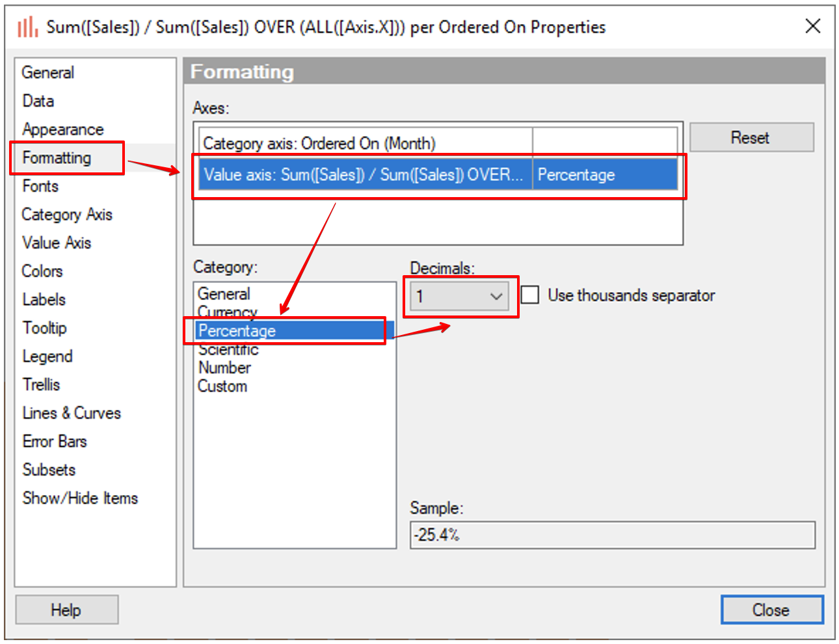The width and height of the screenshot is (839, 644).
Task: Choose Currency in the Category list
Action: click(228, 312)
